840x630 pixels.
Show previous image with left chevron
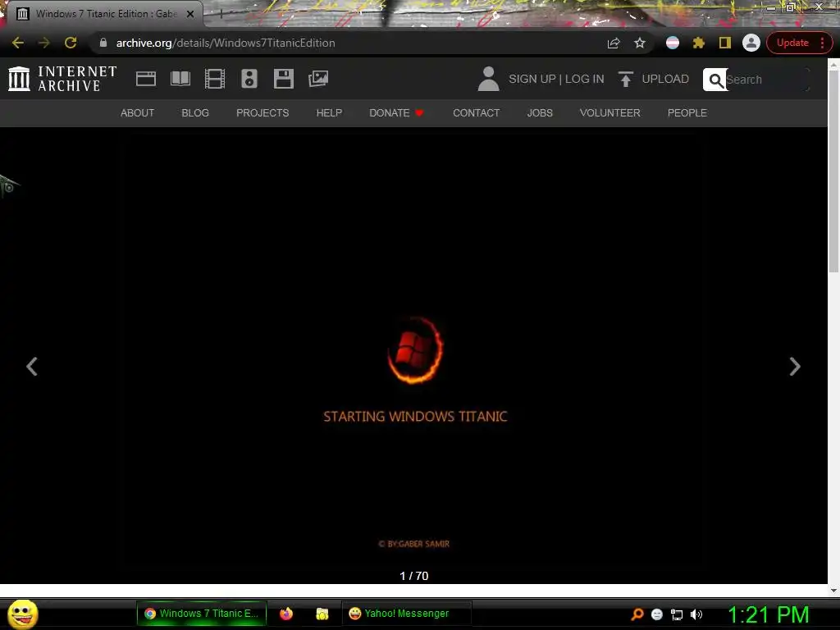point(32,367)
